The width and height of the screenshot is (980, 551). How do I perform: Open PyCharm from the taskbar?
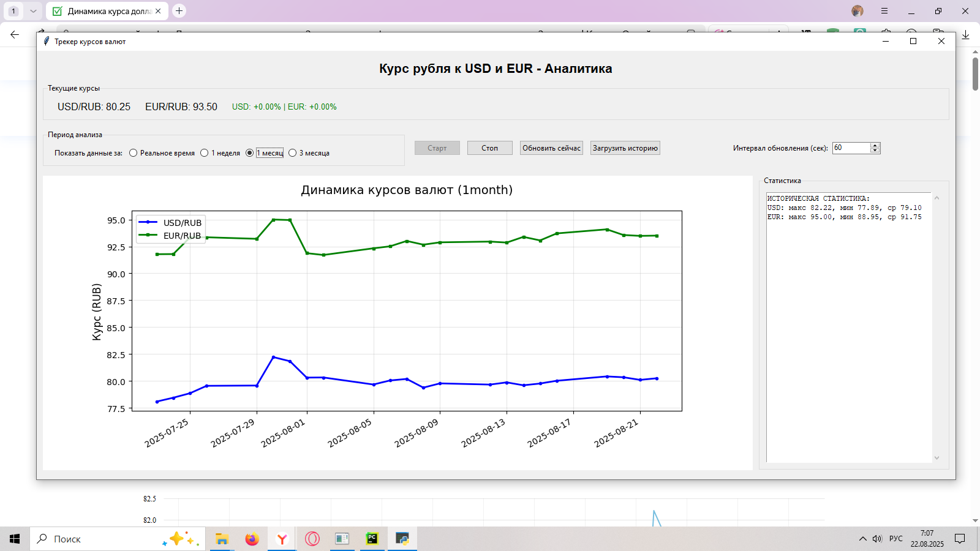pyautogui.click(x=372, y=539)
